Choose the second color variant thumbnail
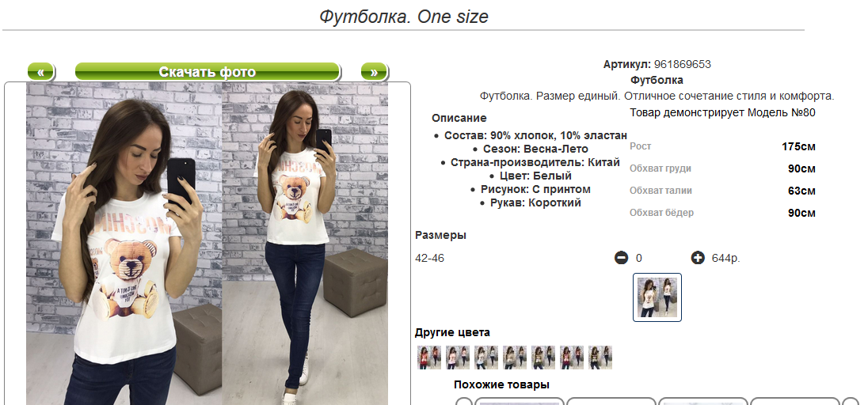 click(x=458, y=358)
